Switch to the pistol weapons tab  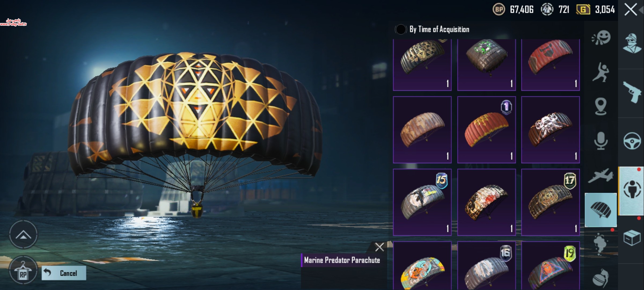pos(632,92)
